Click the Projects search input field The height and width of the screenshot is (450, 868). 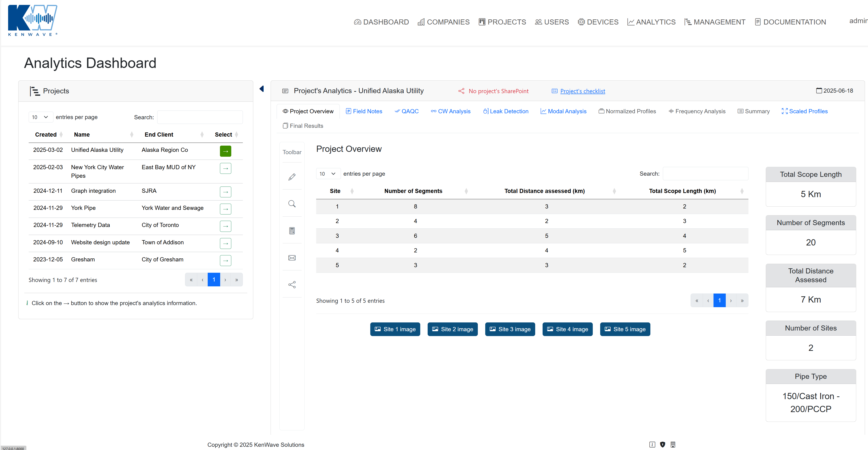click(200, 117)
